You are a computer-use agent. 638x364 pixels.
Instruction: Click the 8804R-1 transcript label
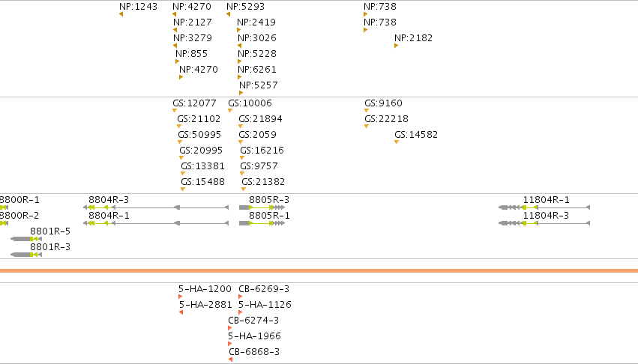[x=109, y=216]
